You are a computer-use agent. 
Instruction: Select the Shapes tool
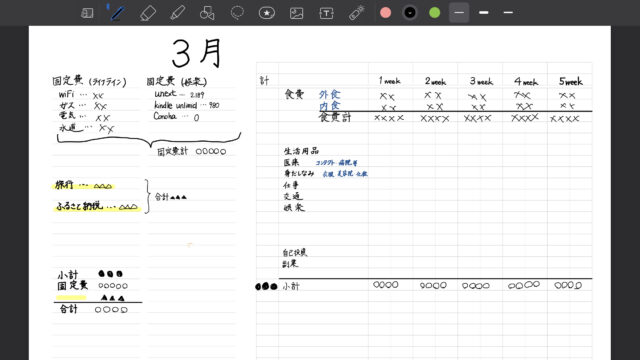[x=207, y=13]
